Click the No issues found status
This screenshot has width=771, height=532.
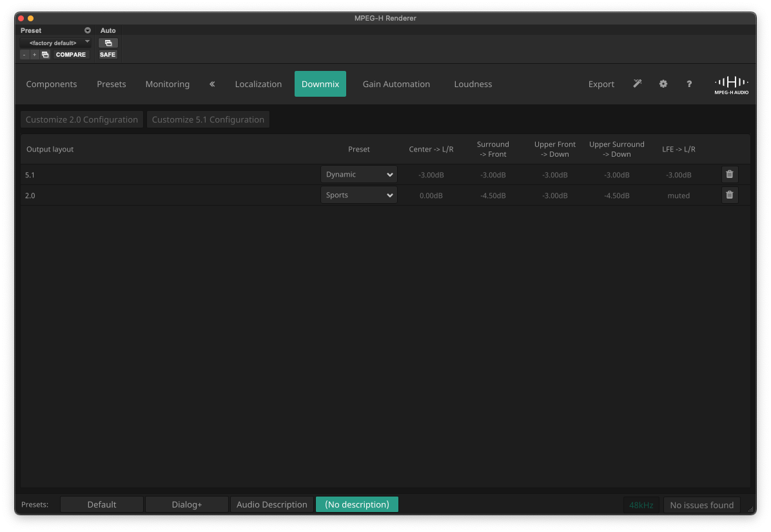coord(701,505)
